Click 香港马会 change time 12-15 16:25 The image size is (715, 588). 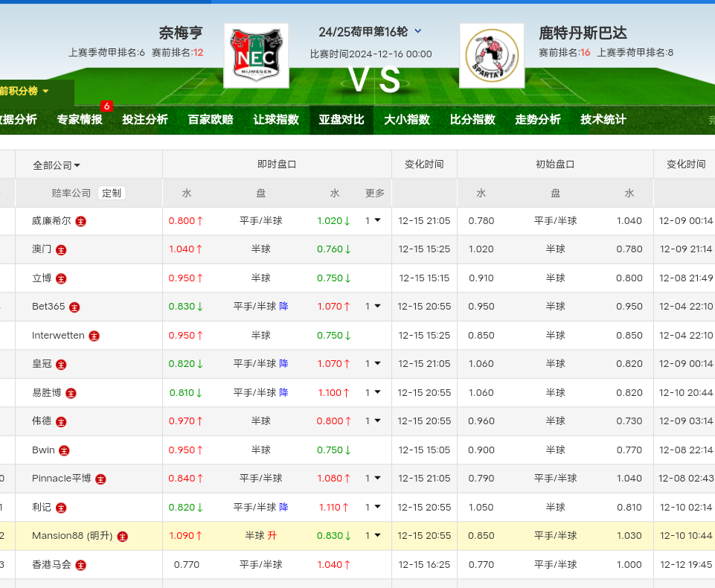tap(424, 565)
